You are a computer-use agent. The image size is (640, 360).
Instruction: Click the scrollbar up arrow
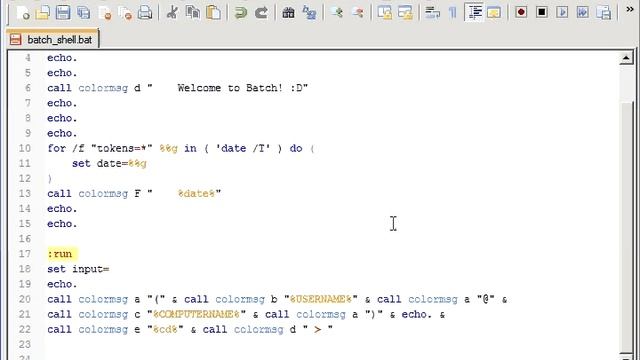[626, 58]
